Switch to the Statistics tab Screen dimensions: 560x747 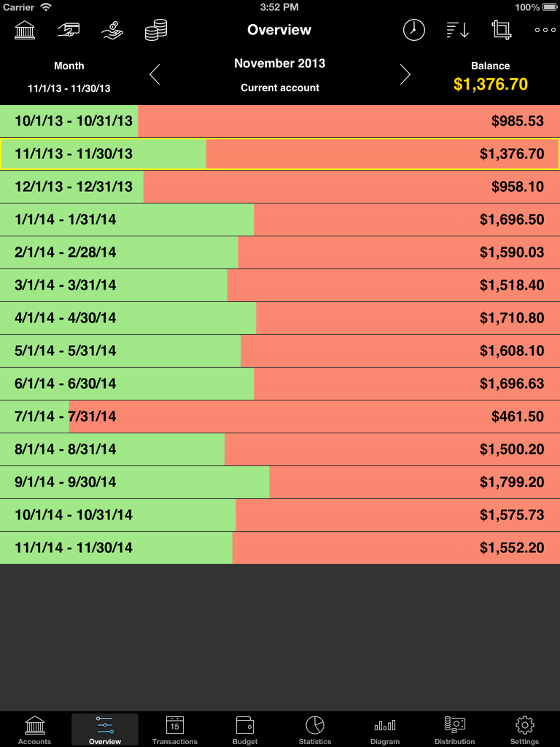tap(315, 729)
